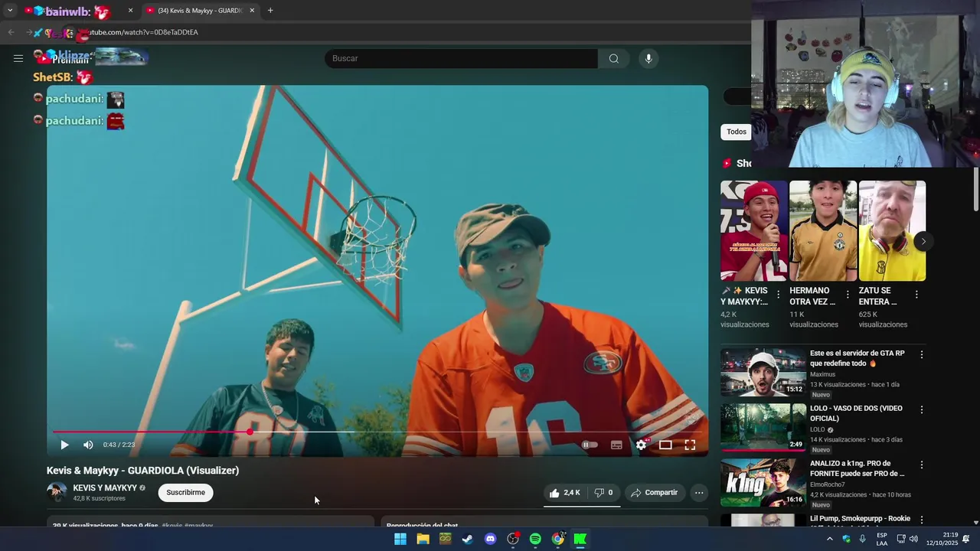This screenshot has height=551, width=980.
Task: Open OBS Studio from the taskbar
Action: tap(513, 539)
